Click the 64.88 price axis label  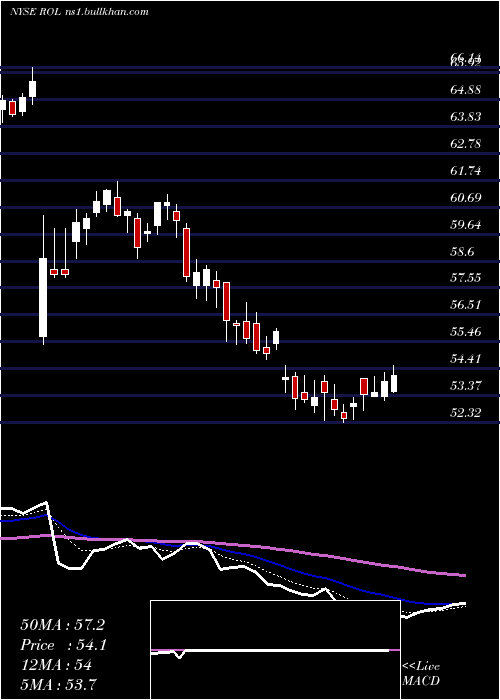[x=466, y=90]
